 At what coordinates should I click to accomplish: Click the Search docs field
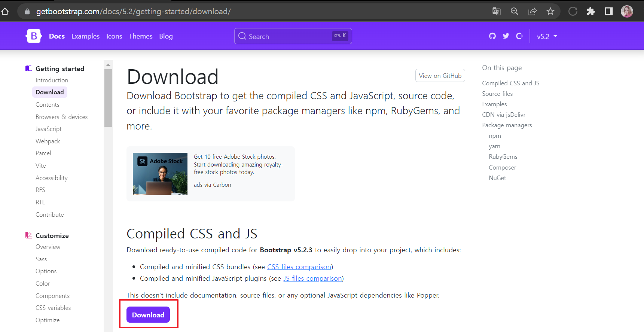pyautogui.click(x=293, y=36)
